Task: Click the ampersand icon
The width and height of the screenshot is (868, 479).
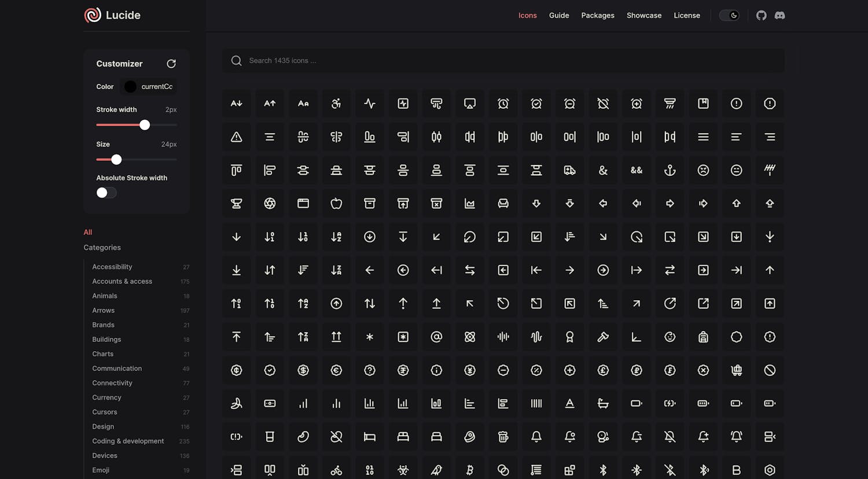Action: [603, 170]
